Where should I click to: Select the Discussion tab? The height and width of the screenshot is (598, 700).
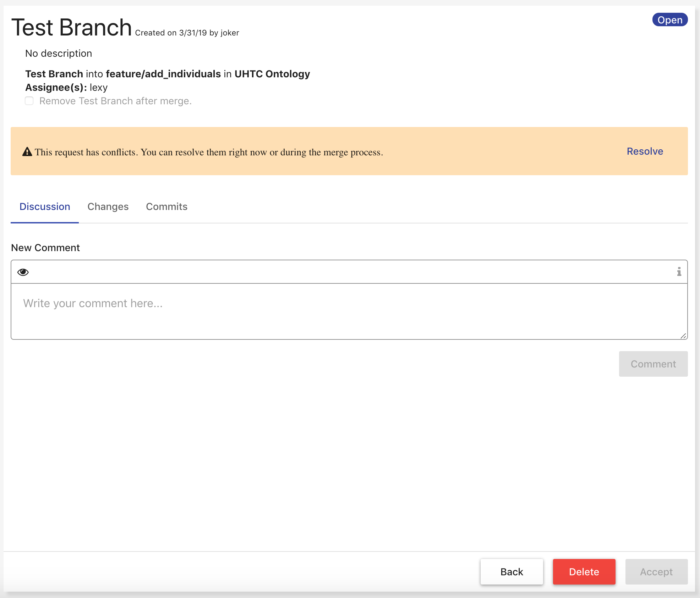pos(45,207)
